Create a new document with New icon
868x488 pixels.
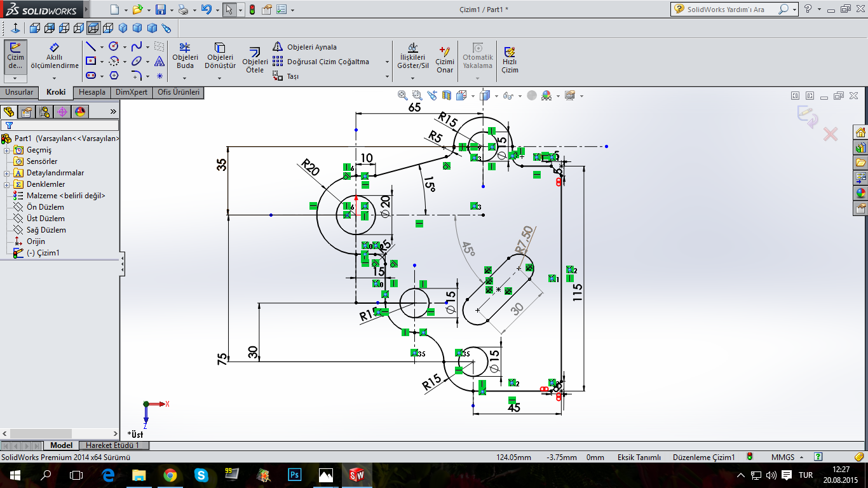tap(114, 10)
